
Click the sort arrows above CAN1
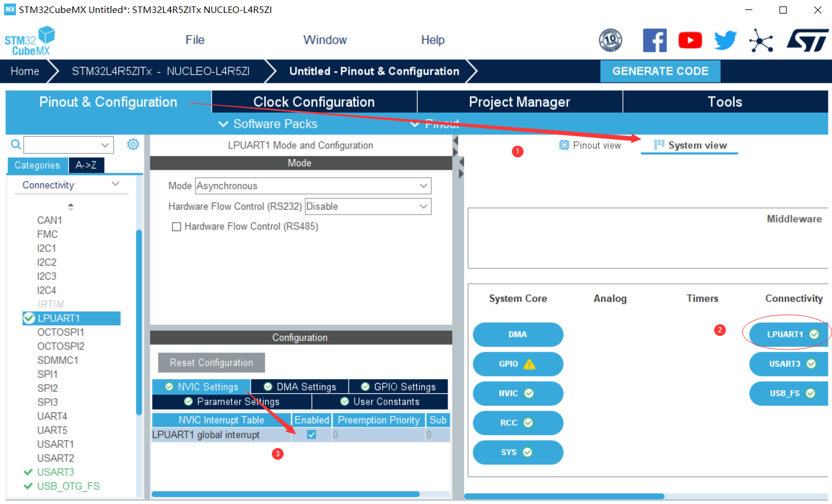[71, 206]
